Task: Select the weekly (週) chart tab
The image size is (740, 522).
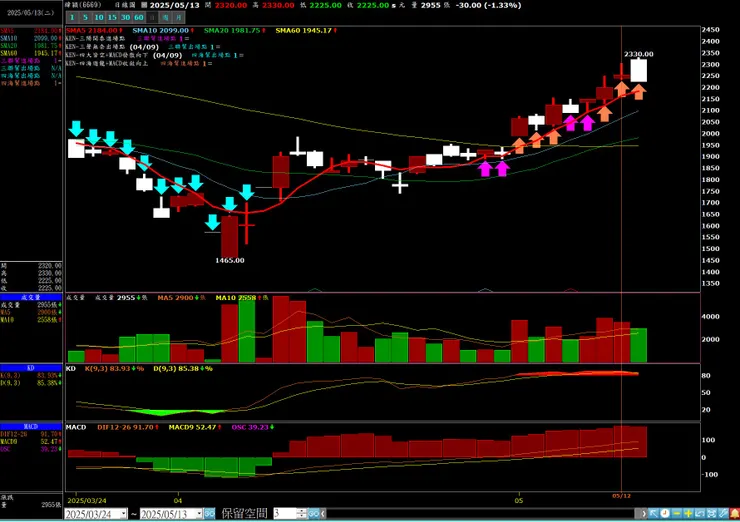Action: 165,17
